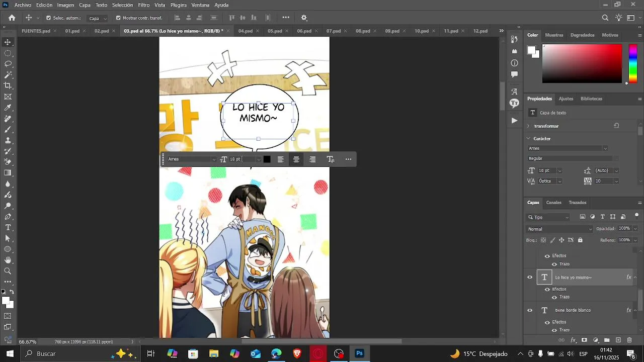This screenshot has height=362, width=644.
Task: Open the History panel icon
Action: pyautogui.click(x=514, y=40)
